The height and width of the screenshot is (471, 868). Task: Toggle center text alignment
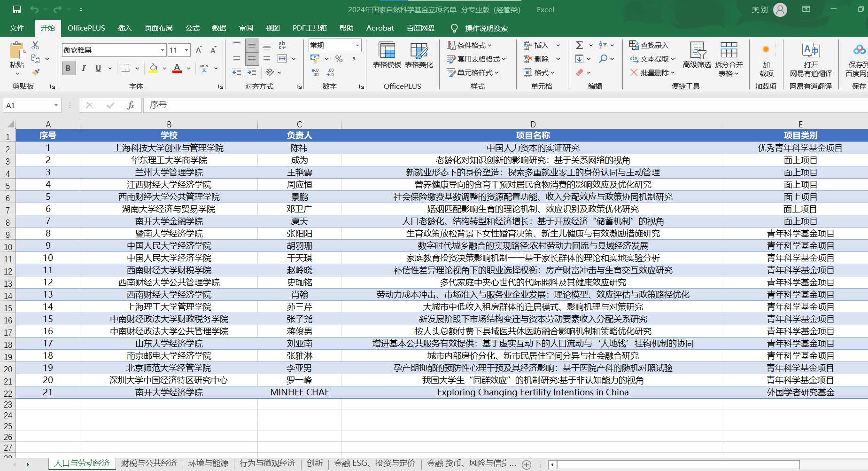[252, 59]
